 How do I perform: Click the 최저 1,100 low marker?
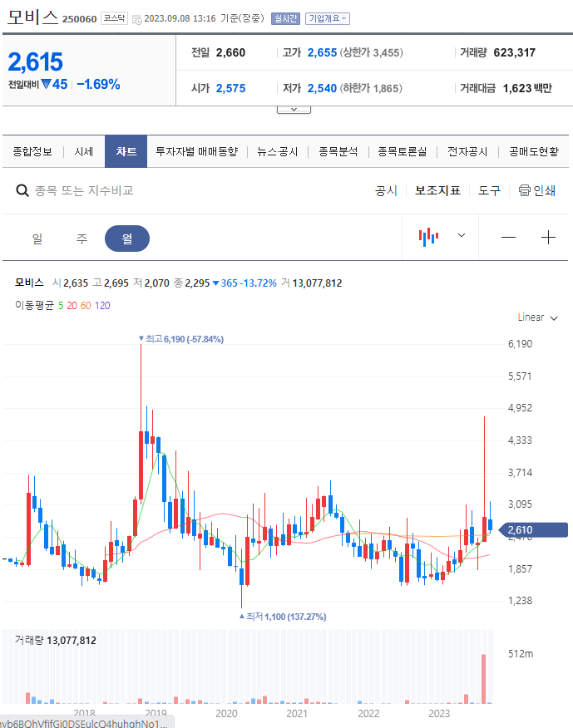[283, 617]
